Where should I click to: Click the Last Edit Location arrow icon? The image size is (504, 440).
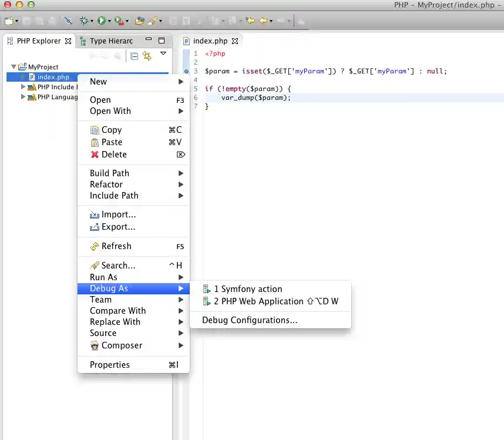click(x=250, y=21)
